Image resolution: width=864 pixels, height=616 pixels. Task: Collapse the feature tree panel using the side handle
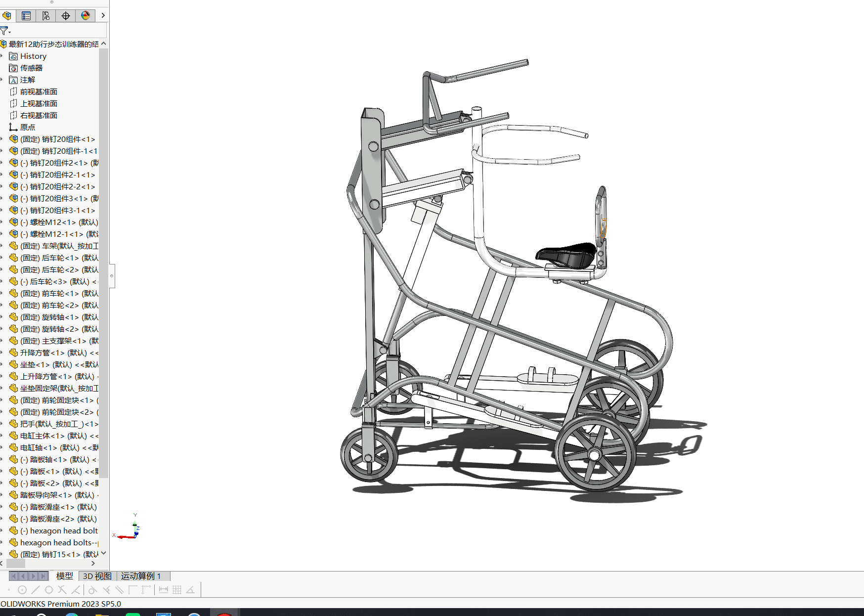tap(112, 276)
